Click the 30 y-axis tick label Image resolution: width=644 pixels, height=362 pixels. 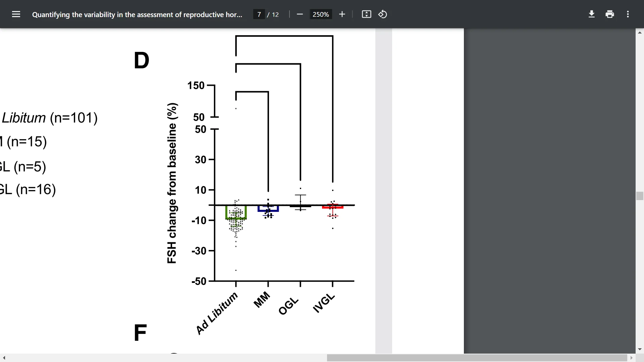(x=201, y=160)
